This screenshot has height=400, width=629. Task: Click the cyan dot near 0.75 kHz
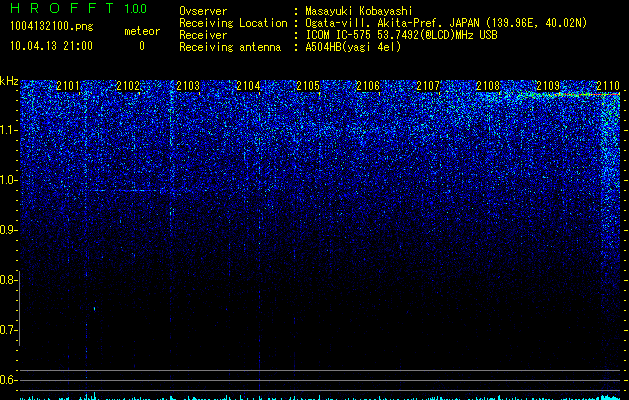(95, 309)
